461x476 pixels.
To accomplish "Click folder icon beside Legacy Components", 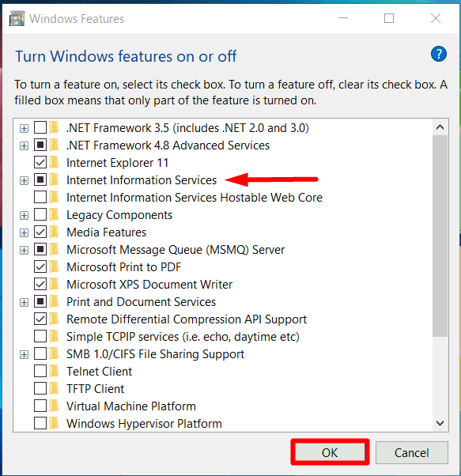I will tap(55, 214).
